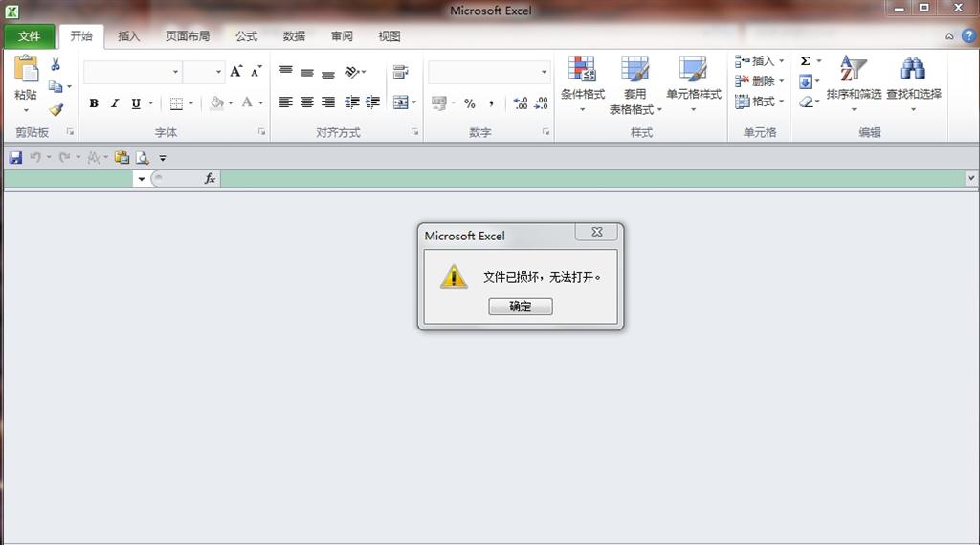Open the 文件 File tab
The height and width of the screenshot is (545, 980).
pyautogui.click(x=30, y=36)
